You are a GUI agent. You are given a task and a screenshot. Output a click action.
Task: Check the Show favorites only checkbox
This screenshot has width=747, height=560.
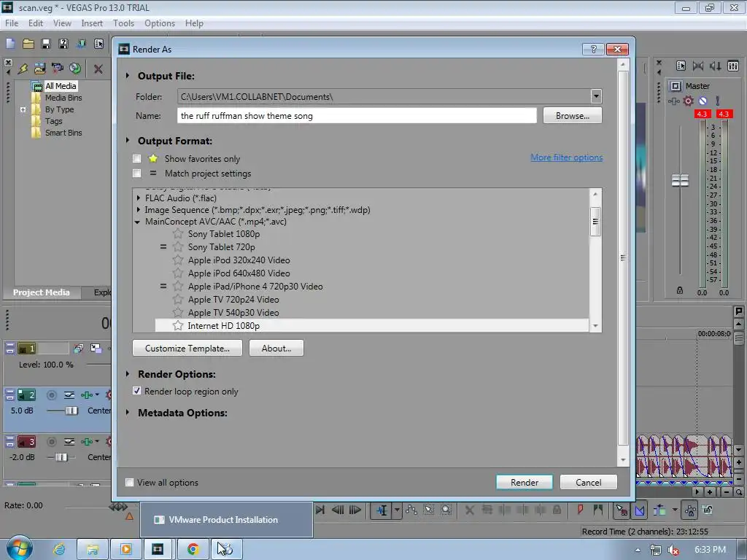coord(136,158)
